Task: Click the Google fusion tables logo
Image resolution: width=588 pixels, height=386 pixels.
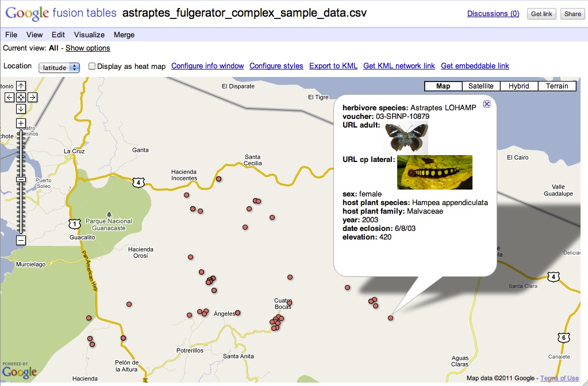Action: point(61,13)
